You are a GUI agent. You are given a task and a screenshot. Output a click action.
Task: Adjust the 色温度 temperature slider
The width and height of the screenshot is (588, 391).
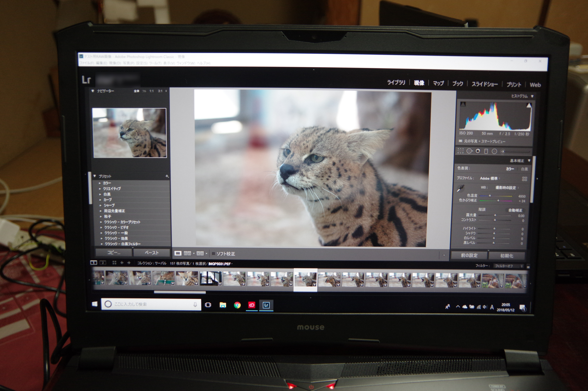(x=490, y=196)
